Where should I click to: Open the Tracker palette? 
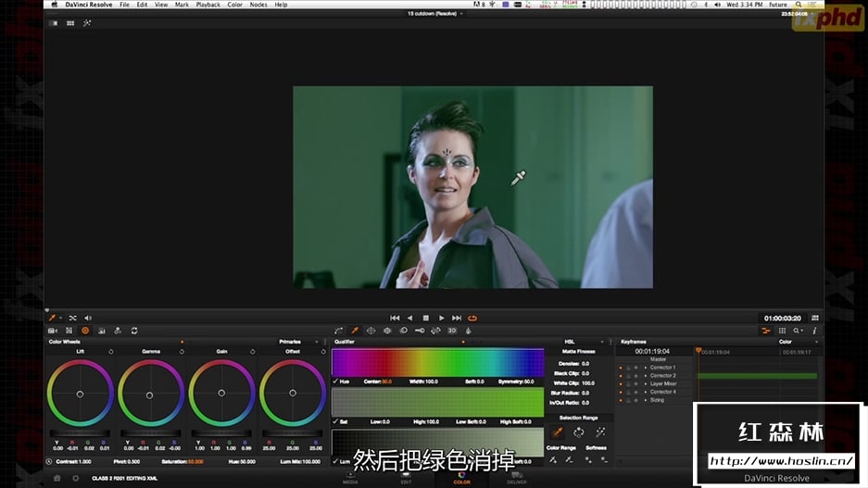(x=387, y=331)
